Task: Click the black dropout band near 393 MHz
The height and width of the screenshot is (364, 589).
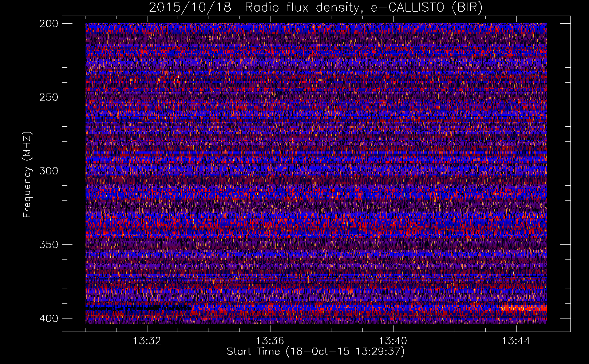Action: [x=138, y=307]
